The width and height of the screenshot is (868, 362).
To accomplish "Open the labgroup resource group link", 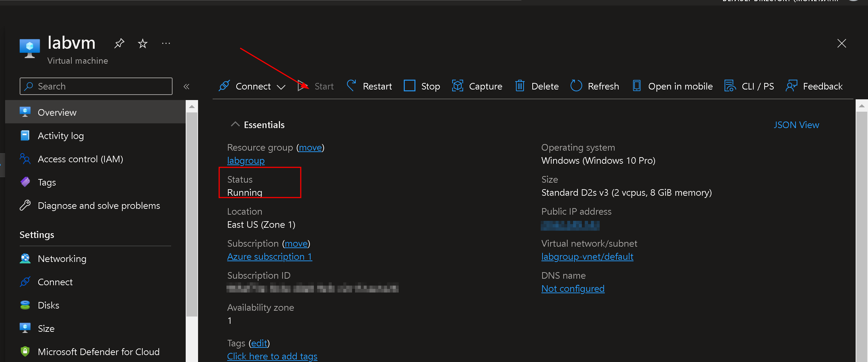I will [x=246, y=161].
